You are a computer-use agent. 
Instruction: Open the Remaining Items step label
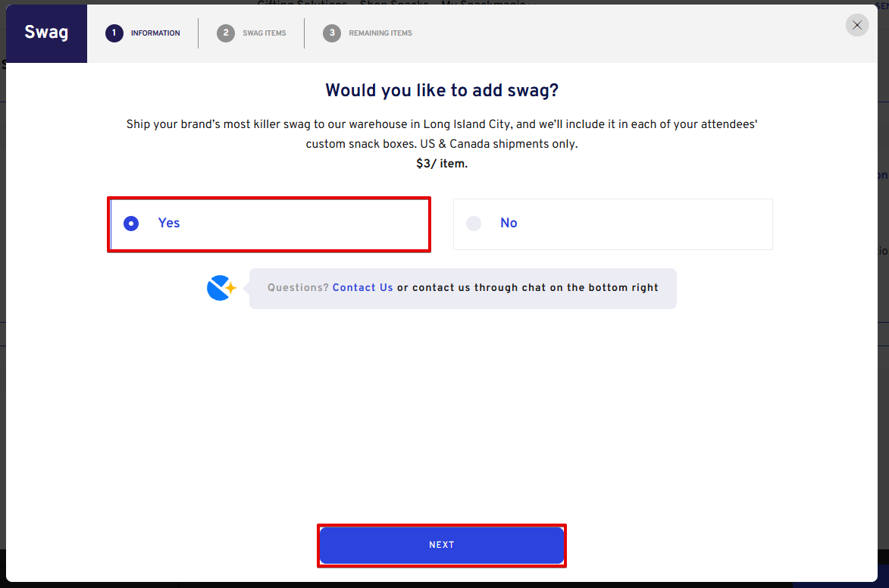pyautogui.click(x=380, y=33)
